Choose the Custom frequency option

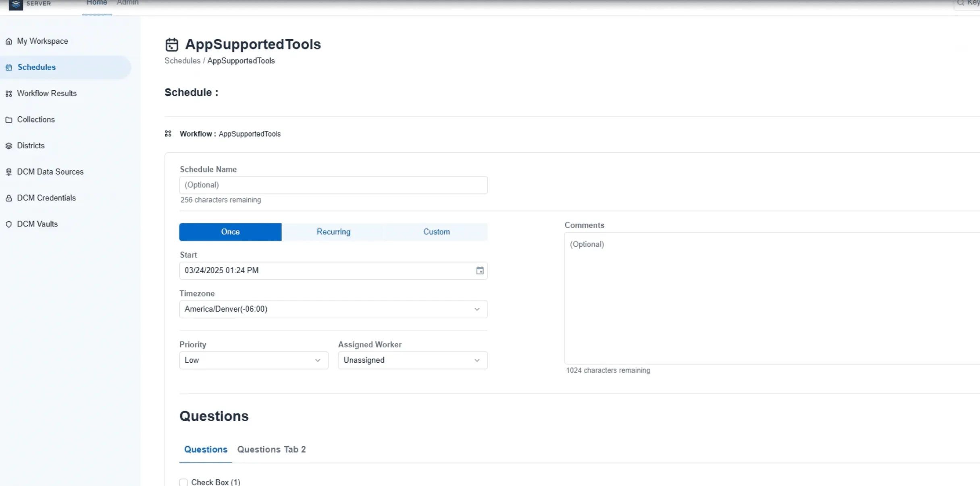point(436,232)
